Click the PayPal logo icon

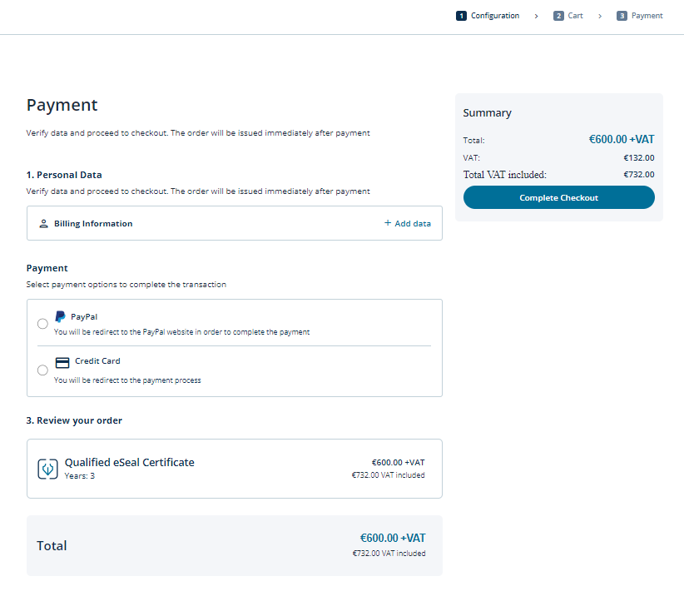[60, 316]
